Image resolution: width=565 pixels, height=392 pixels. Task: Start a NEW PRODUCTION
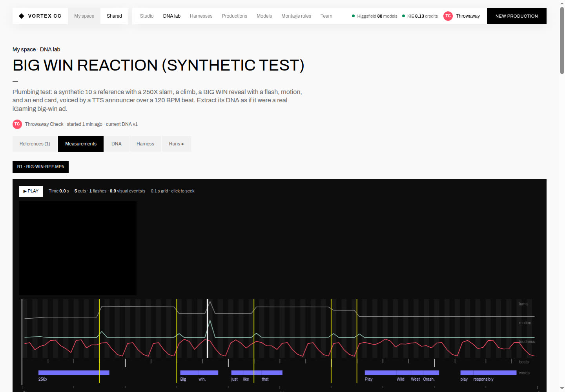(517, 16)
